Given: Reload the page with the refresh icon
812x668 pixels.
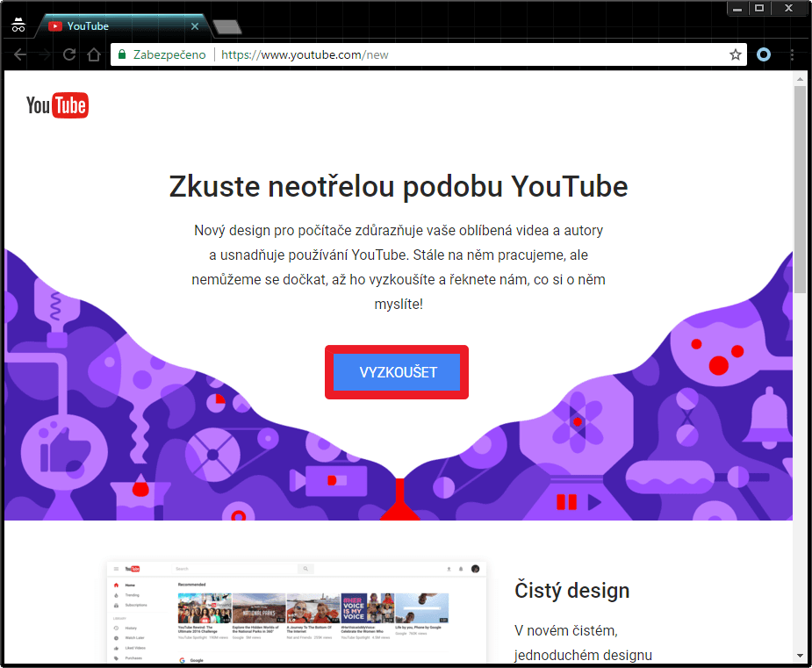Looking at the screenshot, I should point(69,54).
